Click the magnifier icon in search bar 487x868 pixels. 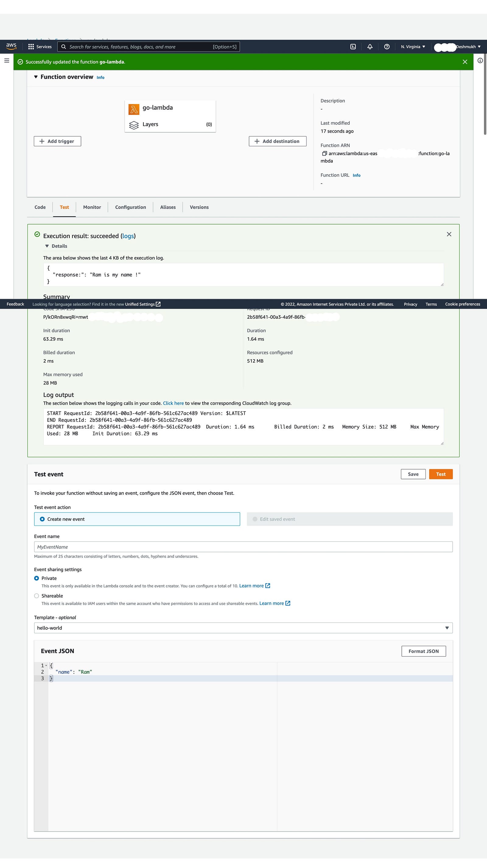click(x=63, y=47)
